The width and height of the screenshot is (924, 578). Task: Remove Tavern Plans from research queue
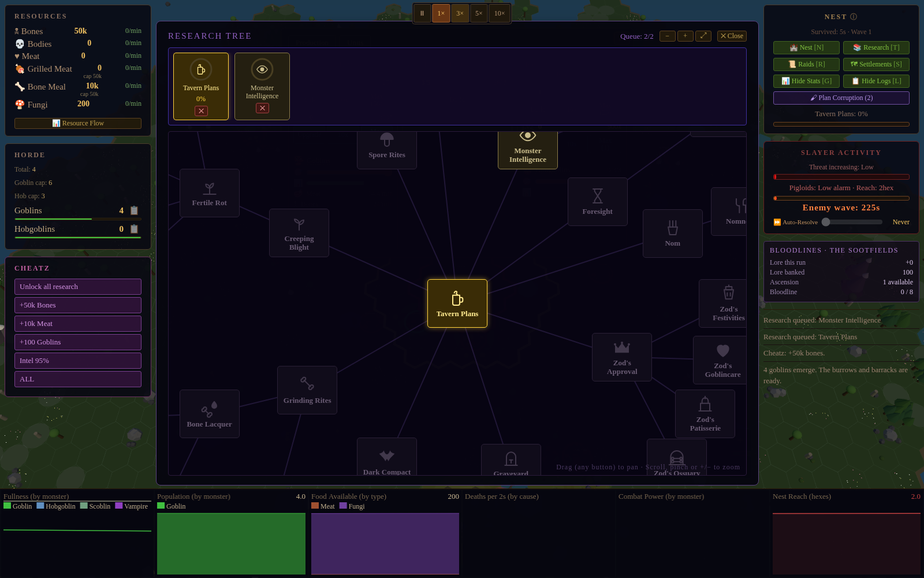(x=201, y=111)
